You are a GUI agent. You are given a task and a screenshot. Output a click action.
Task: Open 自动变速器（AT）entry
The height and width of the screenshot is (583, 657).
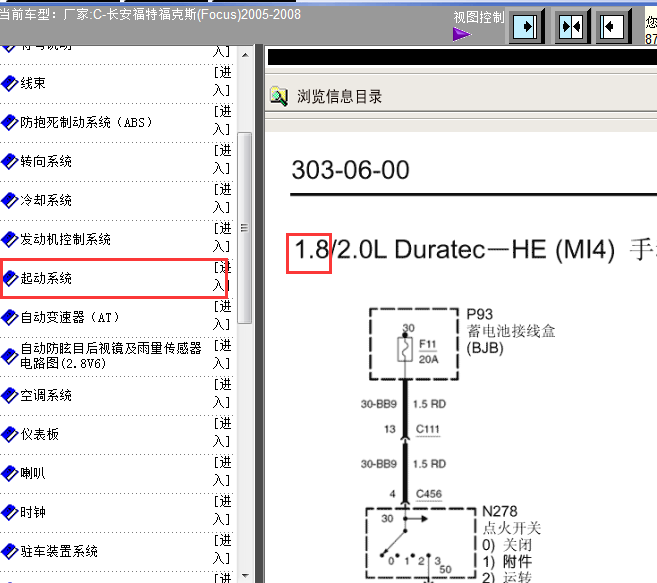pos(70,317)
